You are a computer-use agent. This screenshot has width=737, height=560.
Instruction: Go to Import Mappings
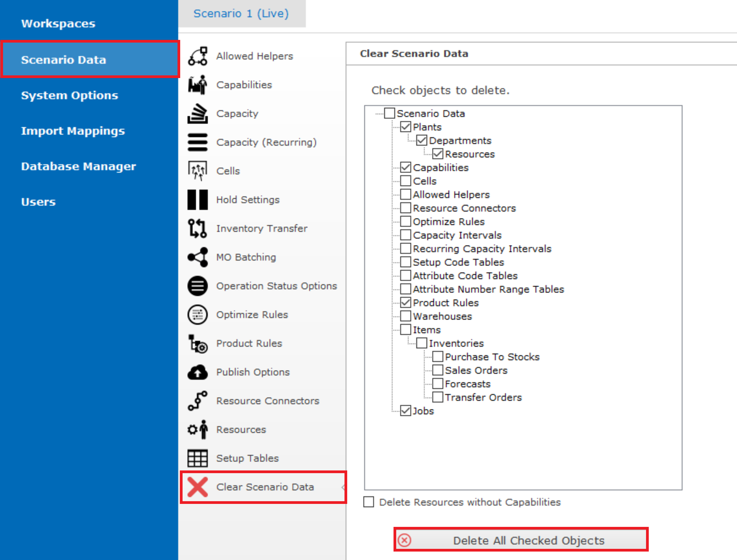coord(73,131)
